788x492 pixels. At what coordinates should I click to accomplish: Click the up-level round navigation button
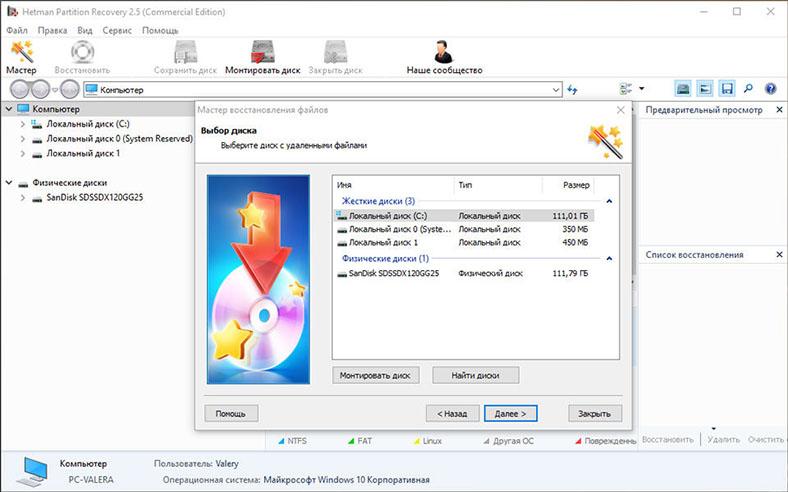tap(70, 89)
